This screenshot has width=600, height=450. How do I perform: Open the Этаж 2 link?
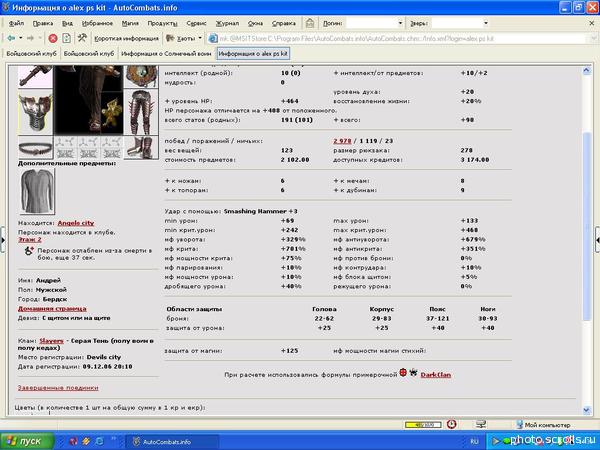click(x=30, y=240)
